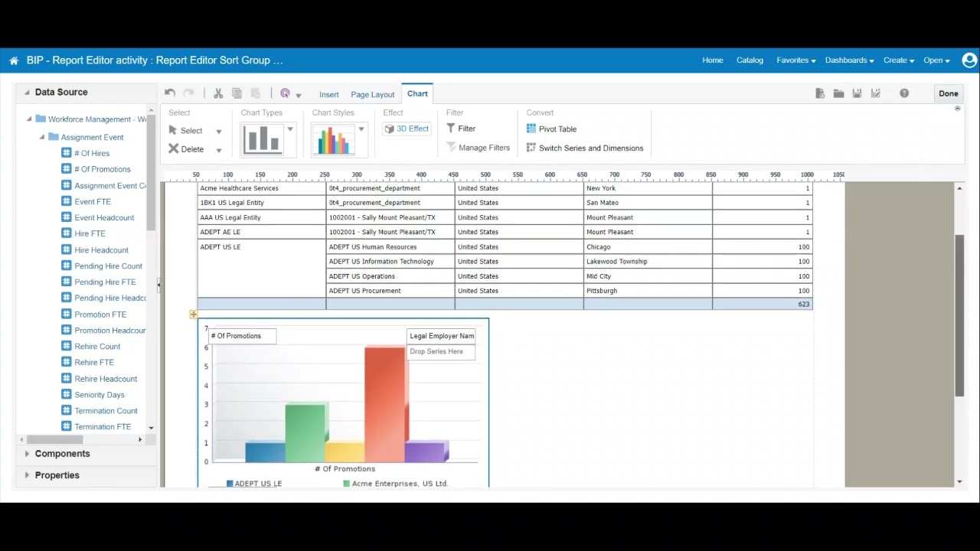Image resolution: width=980 pixels, height=551 pixels.
Task: Click the Done button
Action: coord(949,93)
